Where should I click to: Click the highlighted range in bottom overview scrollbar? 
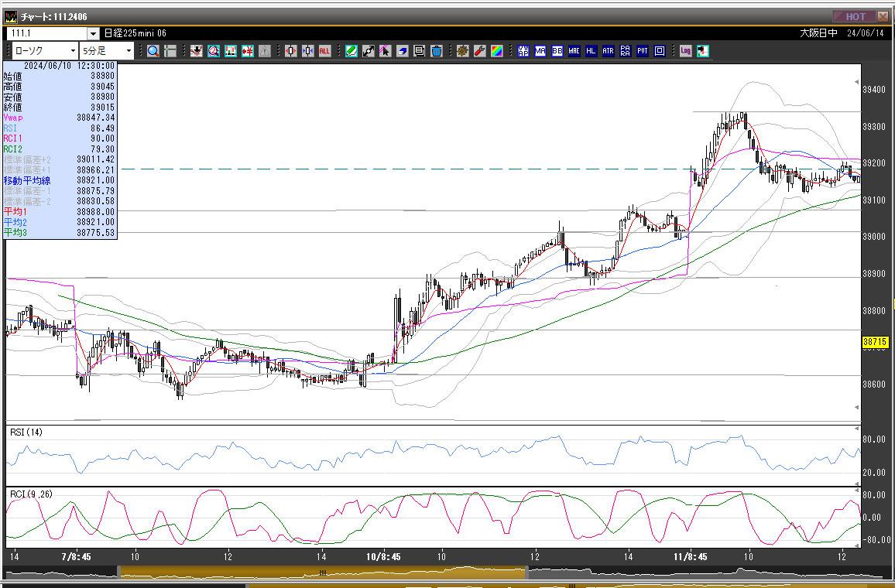click(x=323, y=572)
